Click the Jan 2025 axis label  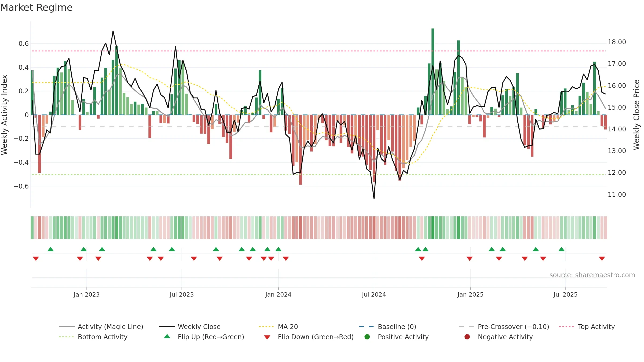coord(470,294)
